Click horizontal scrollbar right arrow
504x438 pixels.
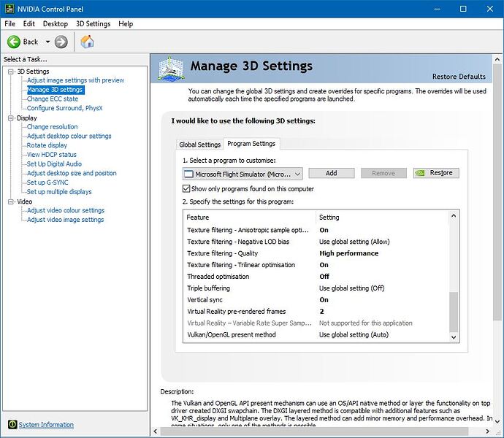coord(488,431)
